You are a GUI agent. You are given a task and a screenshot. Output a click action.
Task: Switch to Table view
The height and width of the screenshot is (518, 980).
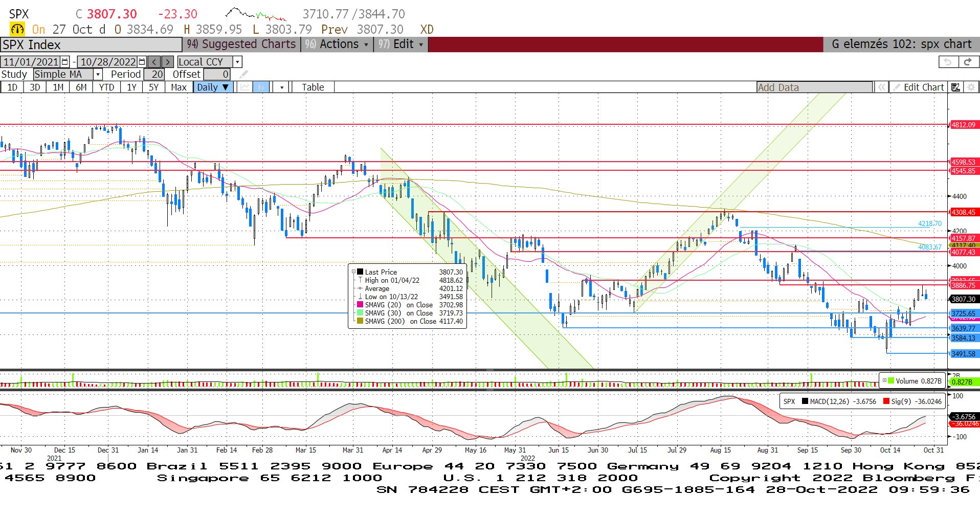313,87
